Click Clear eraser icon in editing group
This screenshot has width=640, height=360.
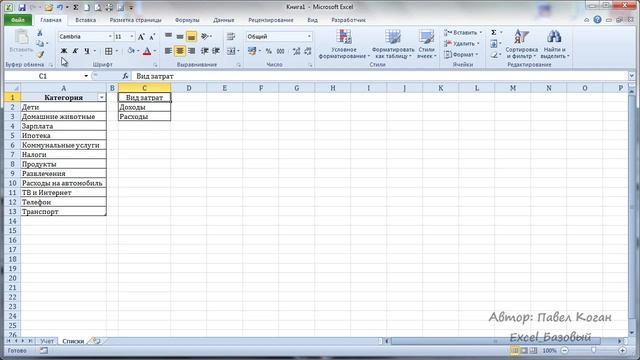coord(493,54)
